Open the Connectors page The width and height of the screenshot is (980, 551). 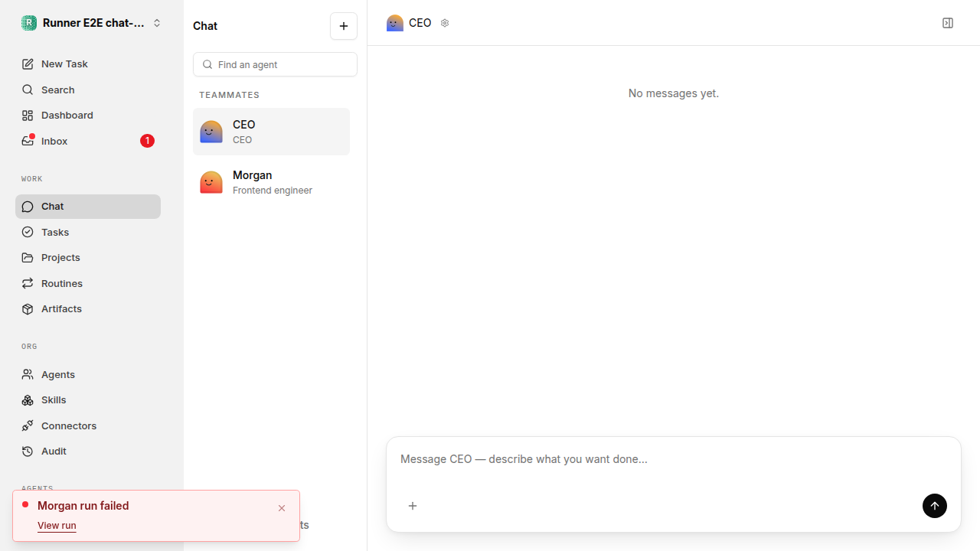[88, 425]
